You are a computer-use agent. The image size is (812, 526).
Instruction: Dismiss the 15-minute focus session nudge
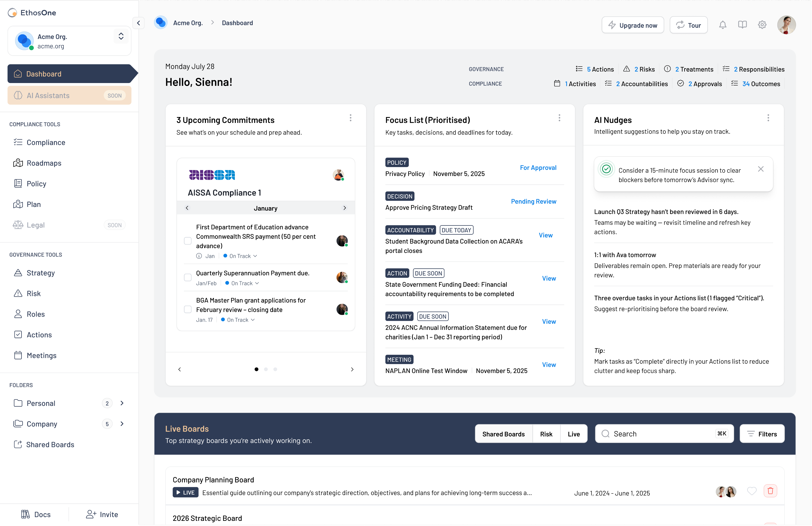pyautogui.click(x=761, y=169)
